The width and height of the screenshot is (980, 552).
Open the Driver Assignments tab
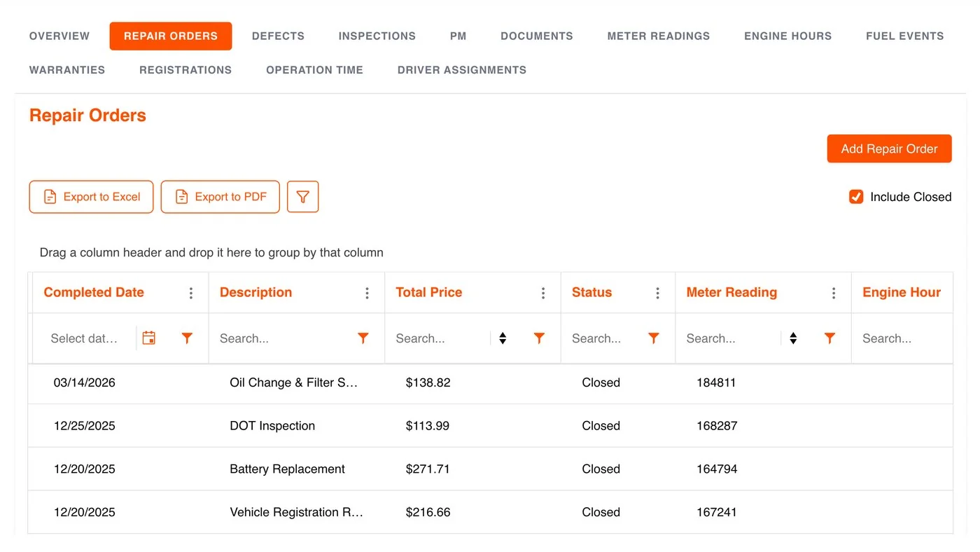(462, 70)
